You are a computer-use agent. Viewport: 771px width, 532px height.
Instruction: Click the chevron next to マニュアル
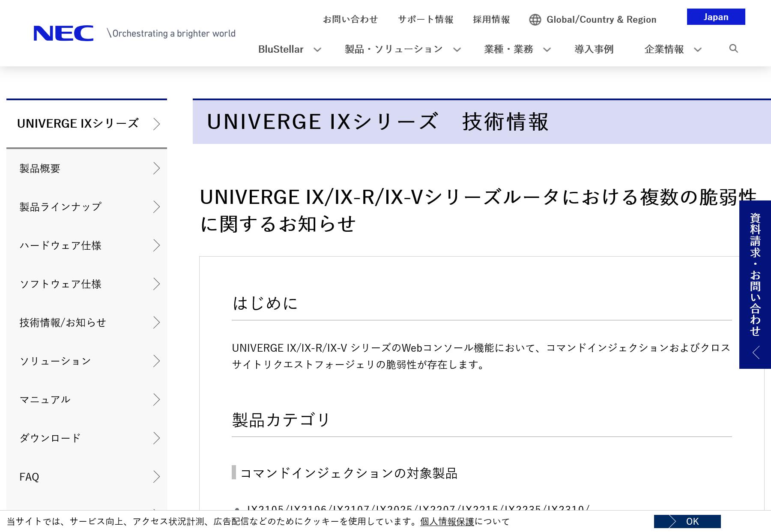[x=156, y=400]
